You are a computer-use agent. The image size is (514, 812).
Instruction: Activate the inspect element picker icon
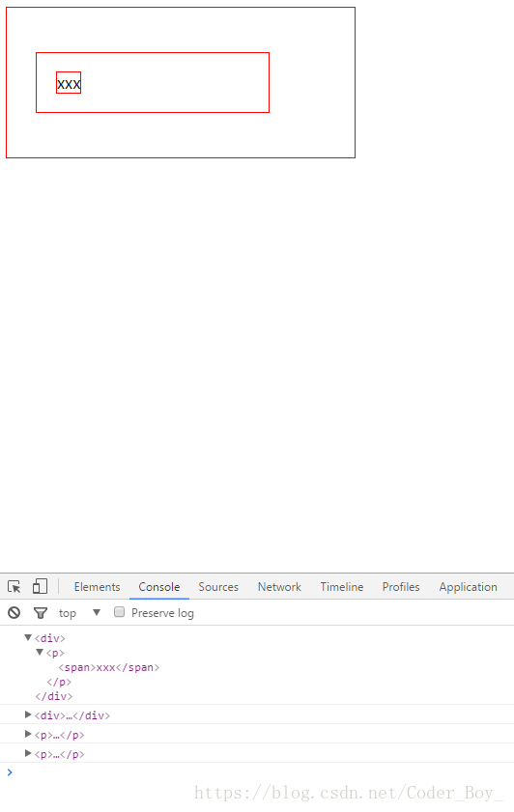14,586
